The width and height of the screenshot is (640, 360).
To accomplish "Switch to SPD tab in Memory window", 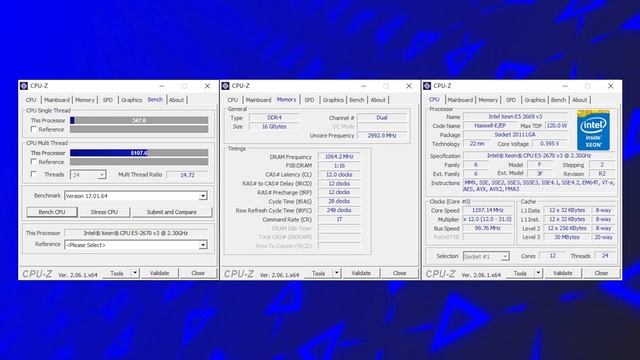I will pyautogui.click(x=309, y=100).
